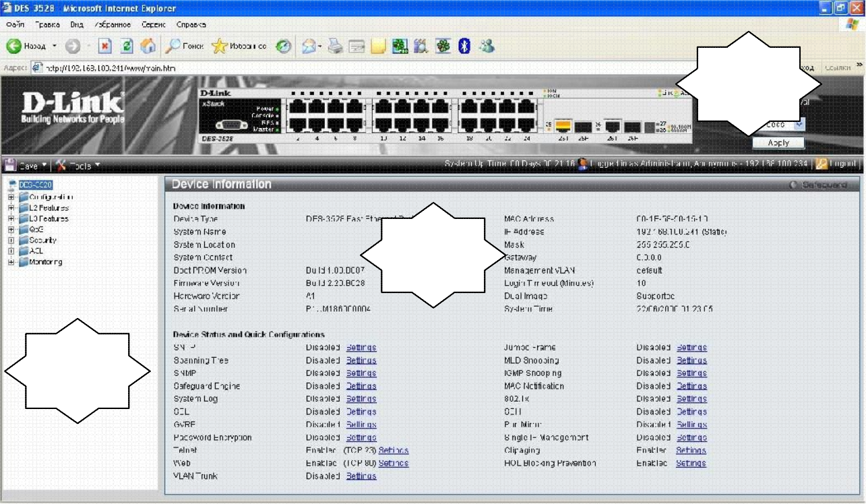Open Settings link for MLD Snooping
Screen dimensions: 866x504
coord(691,360)
